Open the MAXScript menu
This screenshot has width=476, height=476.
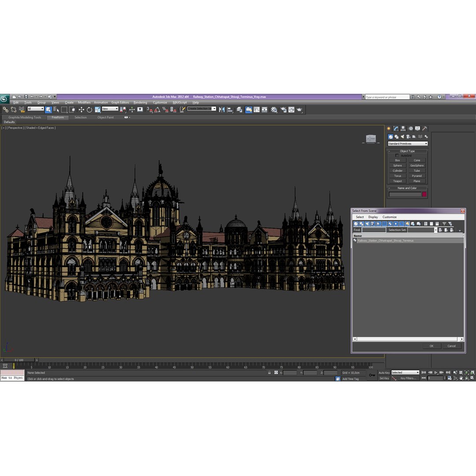(x=180, y=102)
